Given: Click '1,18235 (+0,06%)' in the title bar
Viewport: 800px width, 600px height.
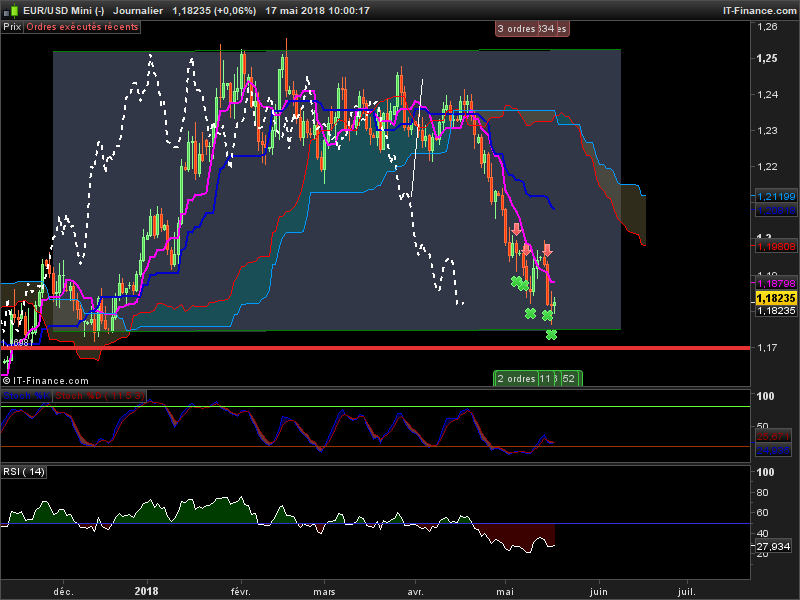Looking at the screenshot, I should point(214,10).
